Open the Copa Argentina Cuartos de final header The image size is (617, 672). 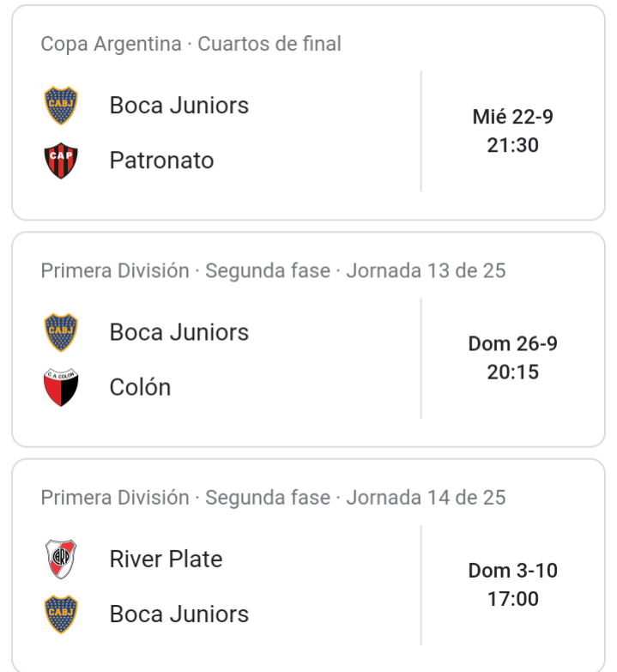coord(191,44)
